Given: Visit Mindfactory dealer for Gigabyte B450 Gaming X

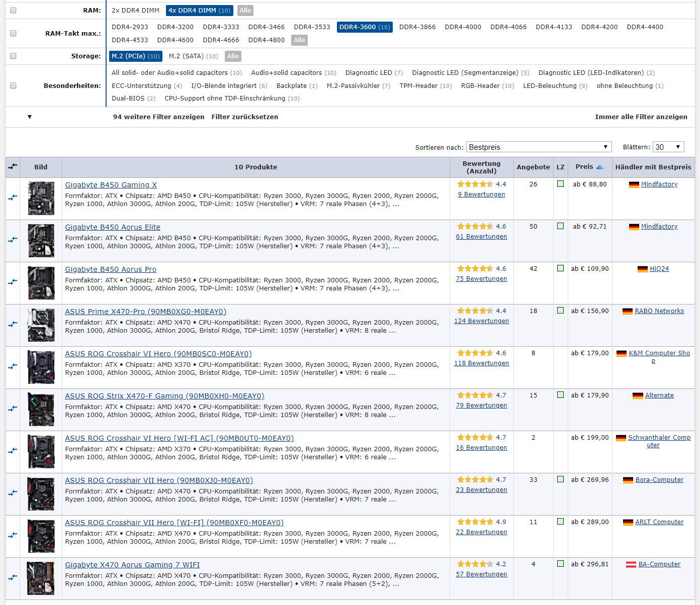Looking at the screenshot, I should (659, 184).
